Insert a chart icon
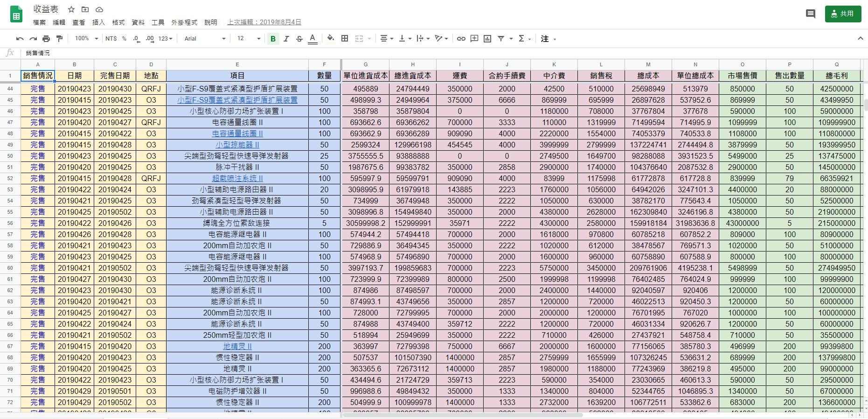This screenshot has width=868, height=419. tap(487, 39)
